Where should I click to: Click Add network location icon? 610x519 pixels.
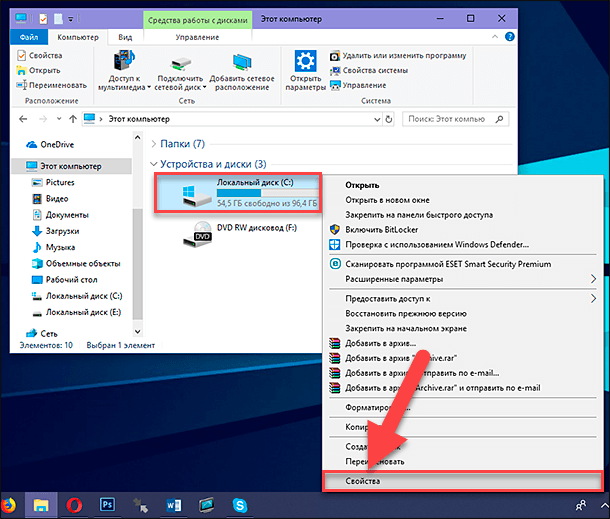point(242,62)
